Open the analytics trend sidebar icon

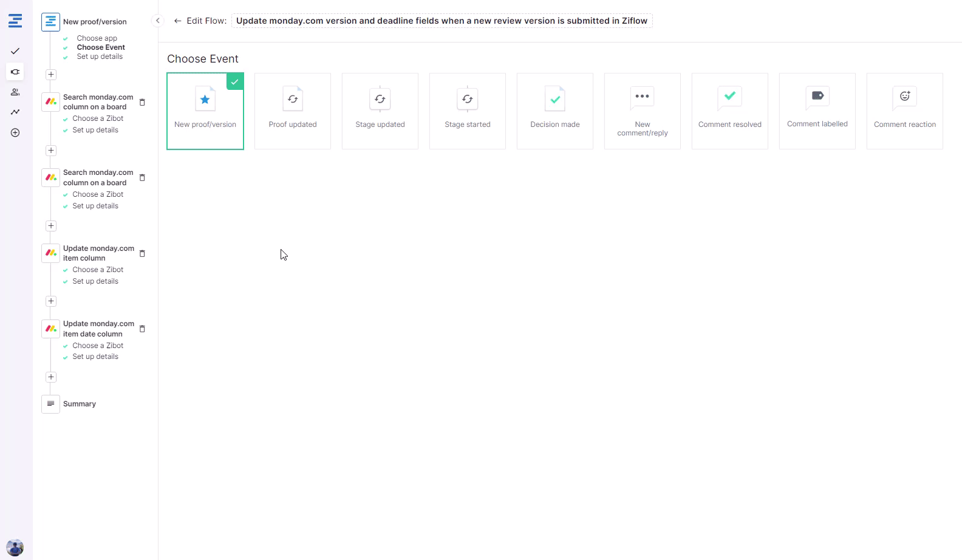(15, 112)
